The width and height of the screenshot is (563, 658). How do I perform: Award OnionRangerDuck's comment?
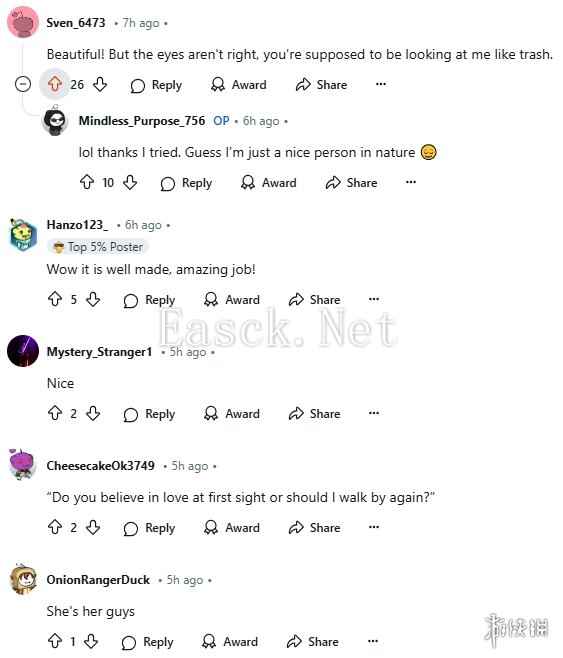click(x=229, y=642)
